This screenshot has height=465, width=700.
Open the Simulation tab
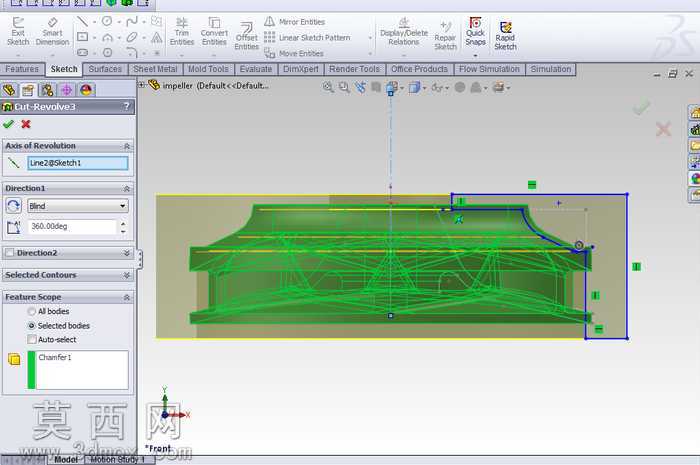(x=551, y=69)
